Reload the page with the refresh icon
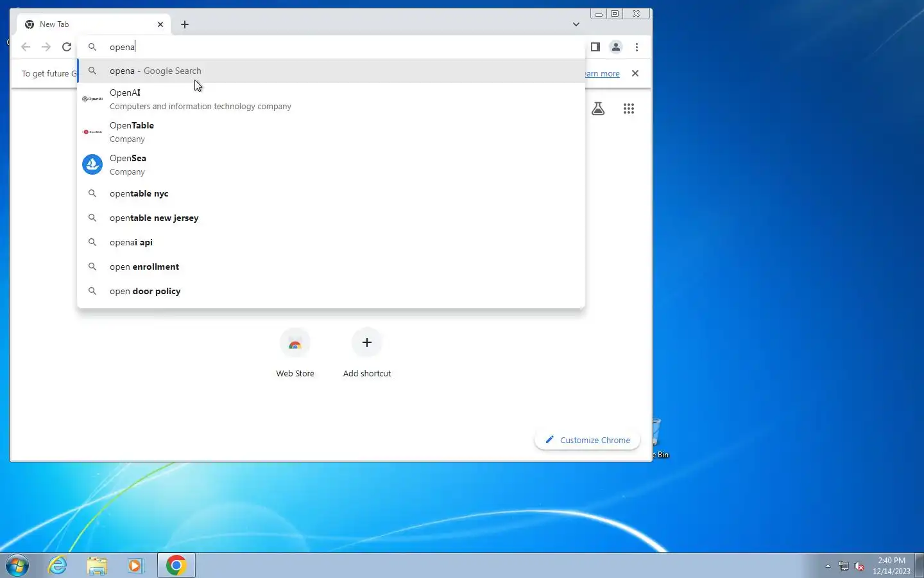 click(67, 47)
